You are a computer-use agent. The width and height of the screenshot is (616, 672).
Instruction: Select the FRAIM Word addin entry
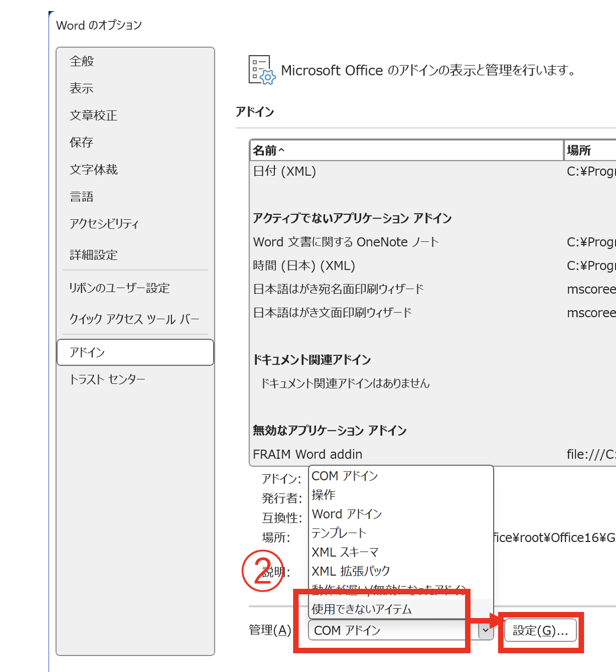[x=307, y=454]
